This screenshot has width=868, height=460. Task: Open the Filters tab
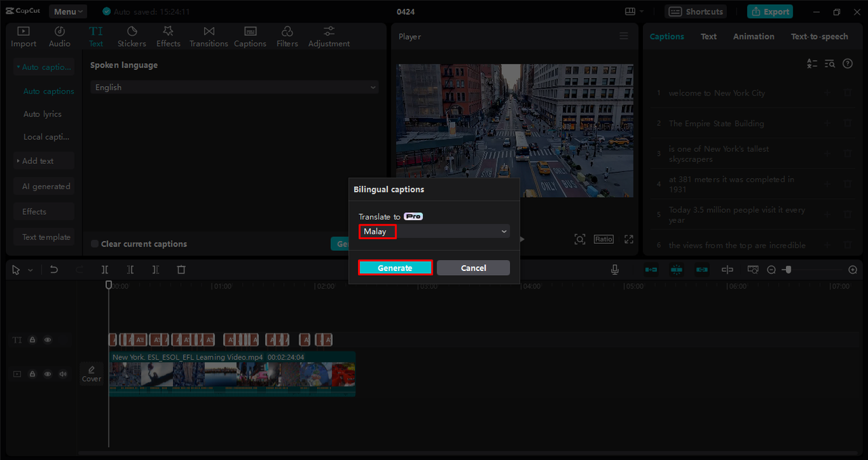287,37
